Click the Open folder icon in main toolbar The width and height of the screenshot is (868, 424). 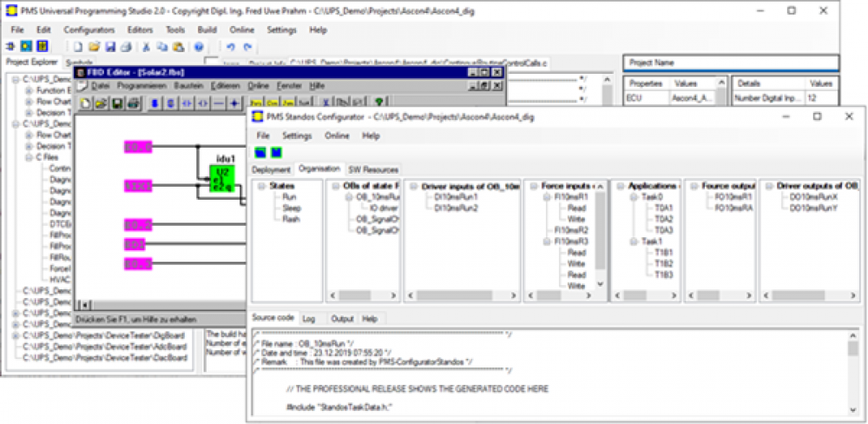coord(94,46)
